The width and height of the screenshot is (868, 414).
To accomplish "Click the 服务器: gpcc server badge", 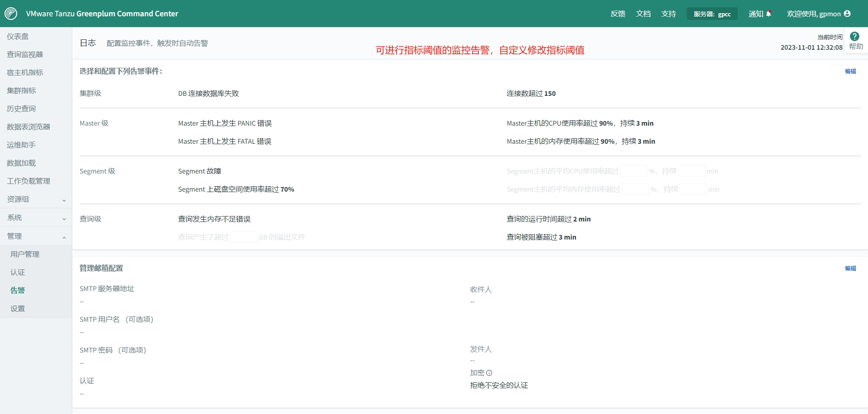I will click(712, 14).
